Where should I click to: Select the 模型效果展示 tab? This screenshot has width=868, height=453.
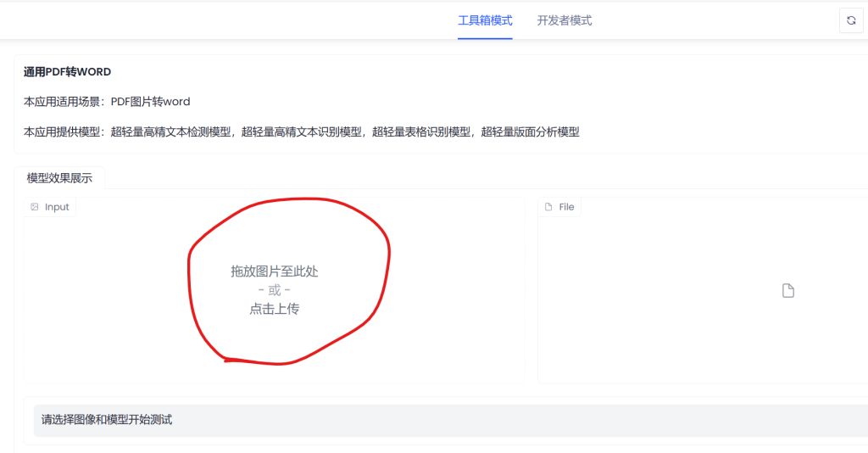tap(59, 178)
